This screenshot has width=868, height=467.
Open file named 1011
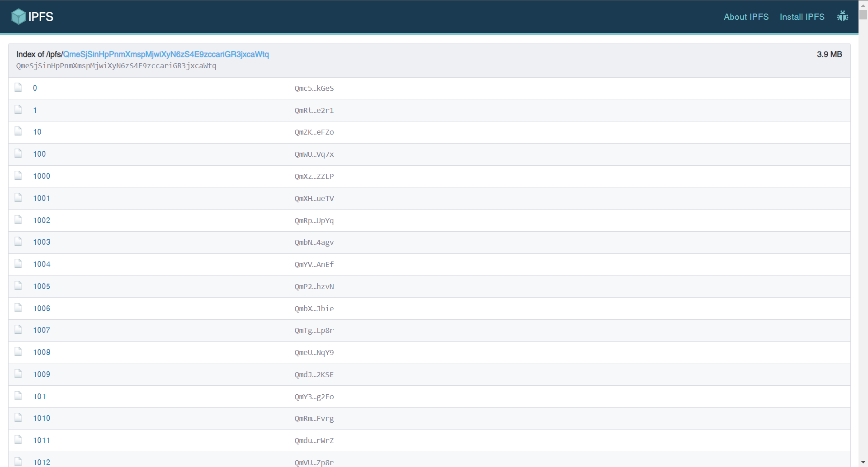[x=42, y=440]
